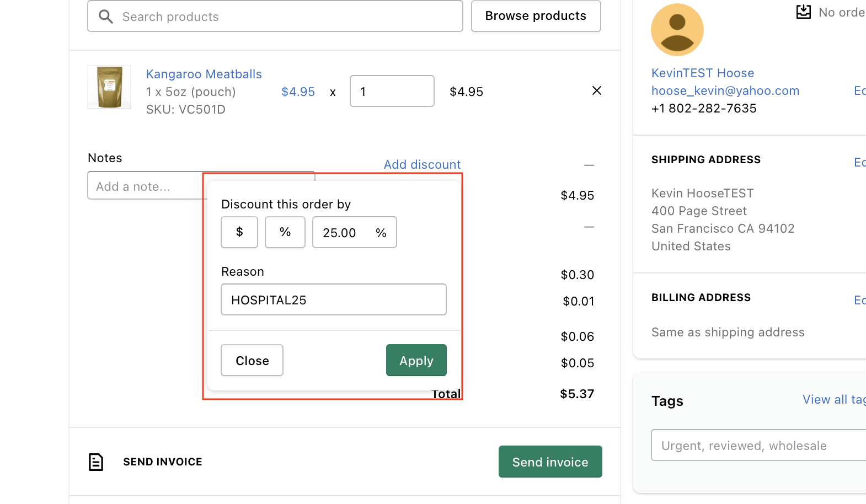Select percentage discount type
The height and width of the screenshot is (504, 866).
click(285, 232)
